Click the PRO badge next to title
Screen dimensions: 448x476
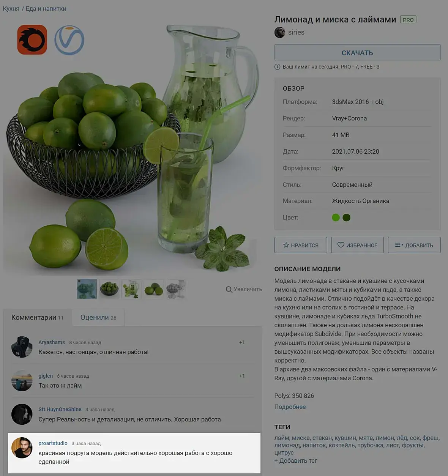(x=408, y=20)
